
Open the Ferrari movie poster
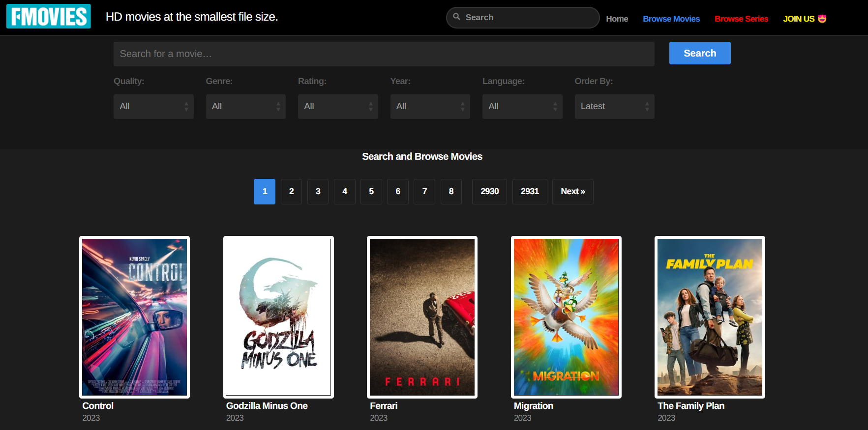[x=422, y=317]
